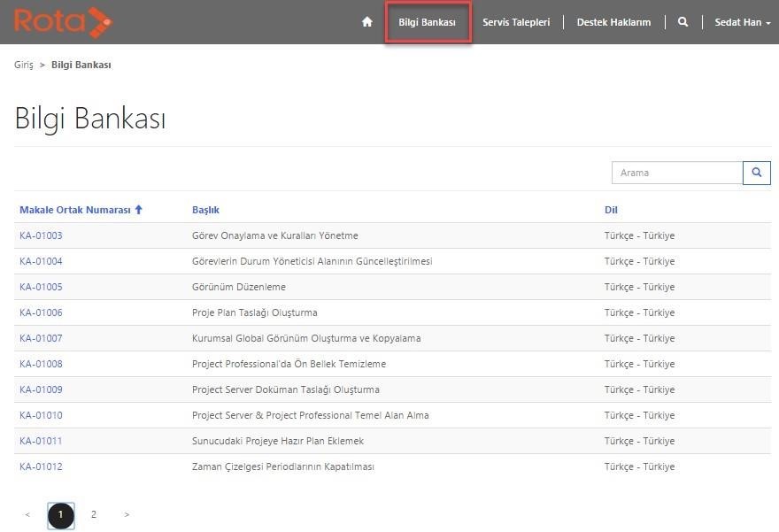The height and width of the screenshot is (532, 779).
Task: Click title 'Project Professional'da Ön Bellek Temizleme'
Action: pos(289,364)
